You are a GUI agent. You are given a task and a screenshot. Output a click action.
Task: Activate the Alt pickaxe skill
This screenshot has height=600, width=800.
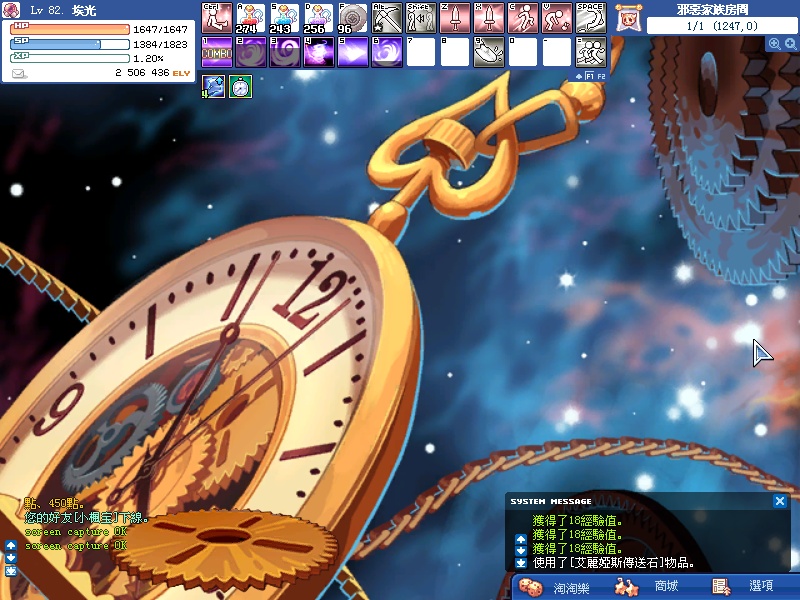(x=387, y=18)
